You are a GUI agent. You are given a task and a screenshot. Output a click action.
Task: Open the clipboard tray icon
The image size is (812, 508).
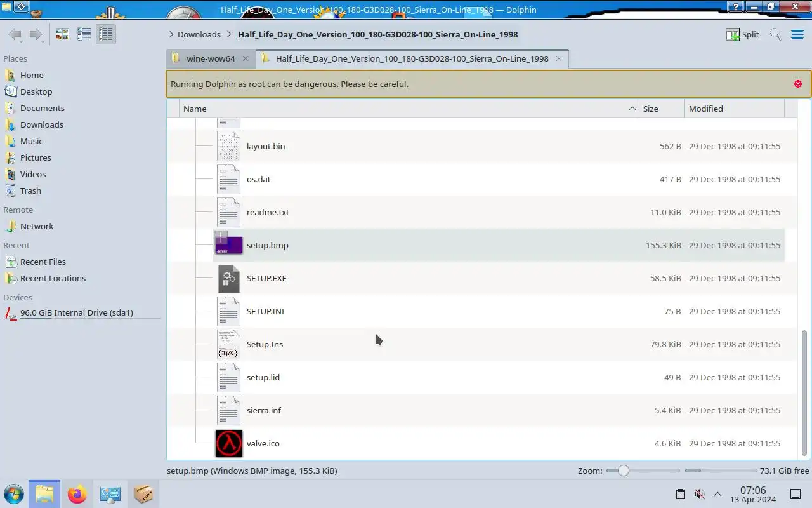[x=680, y=494]
